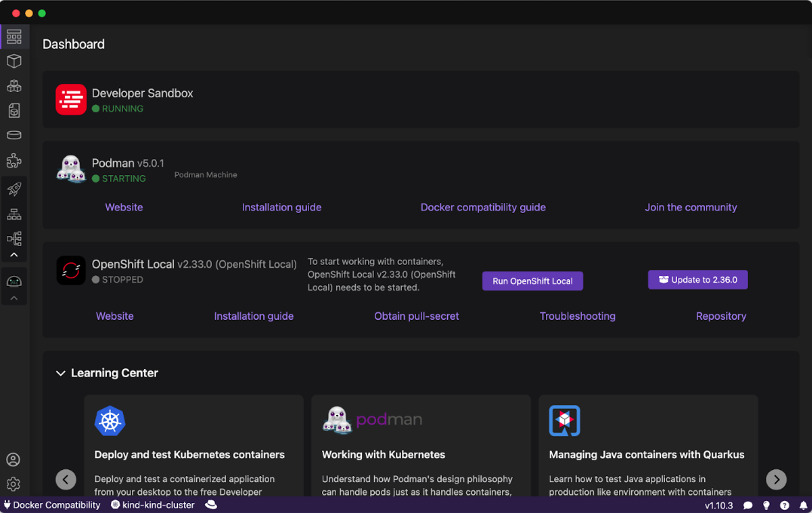The width and height of the screenshot is (812, 513).
Task: Click the Run OpenShift Local button
Action: pyautogui.click(x=532, y=281)
